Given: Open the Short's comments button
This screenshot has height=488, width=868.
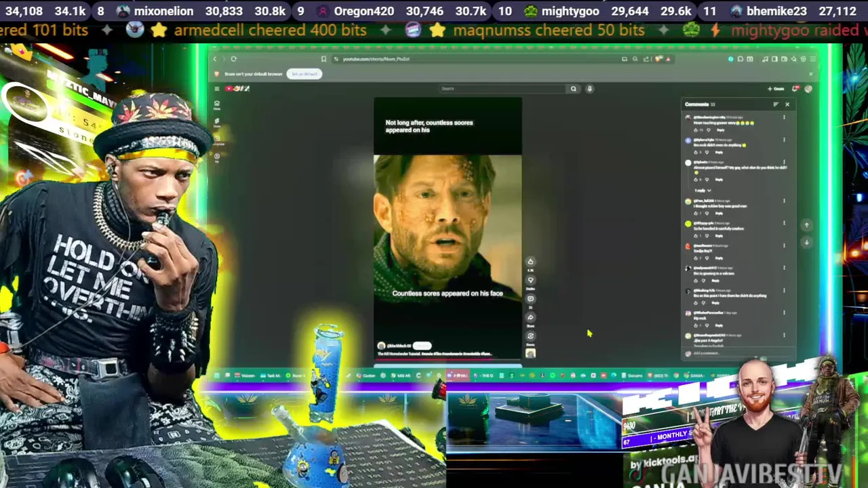Looking at the screenshot, I should (x=530, y=299).
